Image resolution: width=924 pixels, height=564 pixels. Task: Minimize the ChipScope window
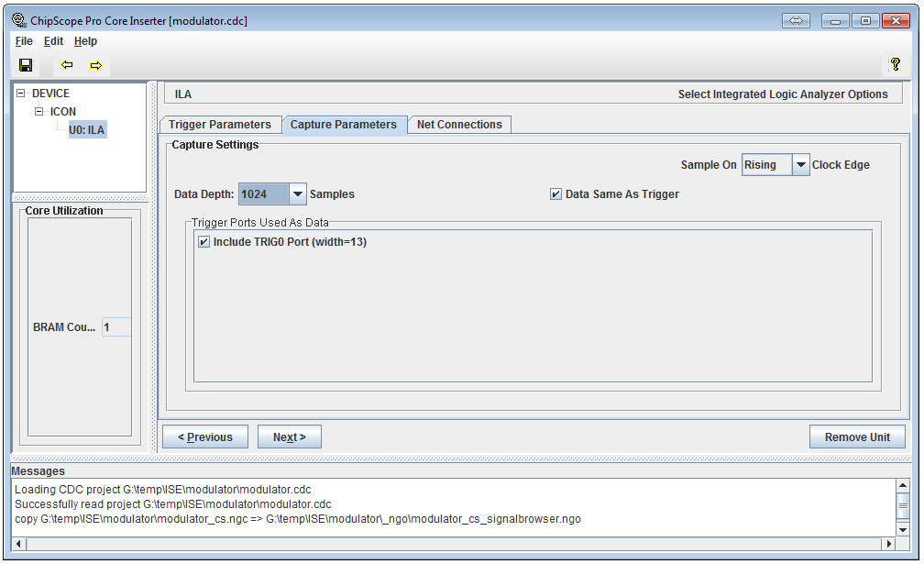(x=835, y=20)
